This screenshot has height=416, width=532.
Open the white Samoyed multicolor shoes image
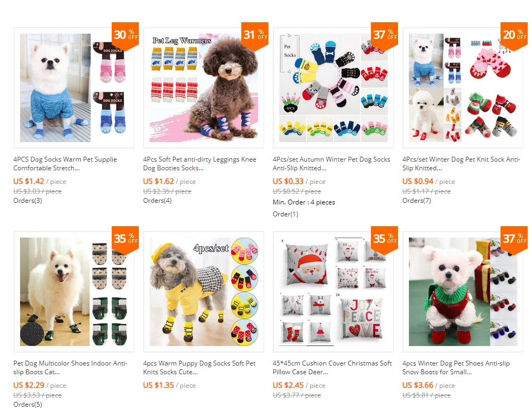[74, 292]
